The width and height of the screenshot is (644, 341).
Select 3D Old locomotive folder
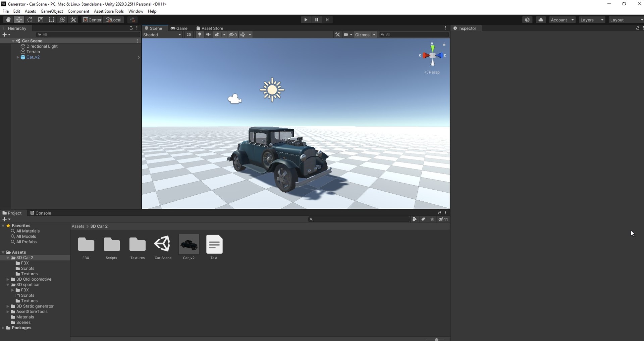click(x=34, y=279)
